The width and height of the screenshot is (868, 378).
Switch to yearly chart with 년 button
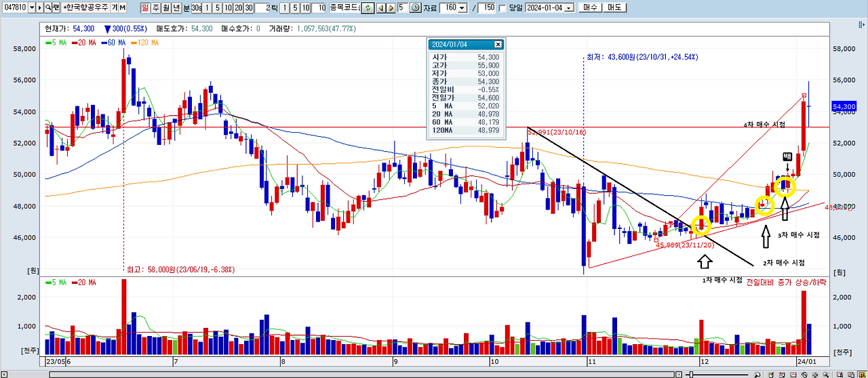click(x=176, y=7)
